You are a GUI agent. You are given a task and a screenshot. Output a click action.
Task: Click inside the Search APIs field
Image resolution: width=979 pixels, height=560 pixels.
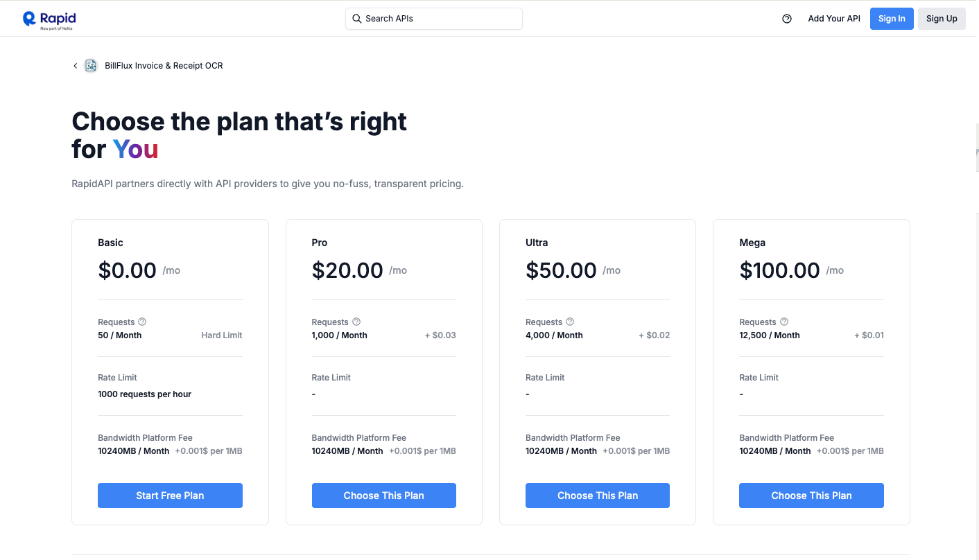433,19
